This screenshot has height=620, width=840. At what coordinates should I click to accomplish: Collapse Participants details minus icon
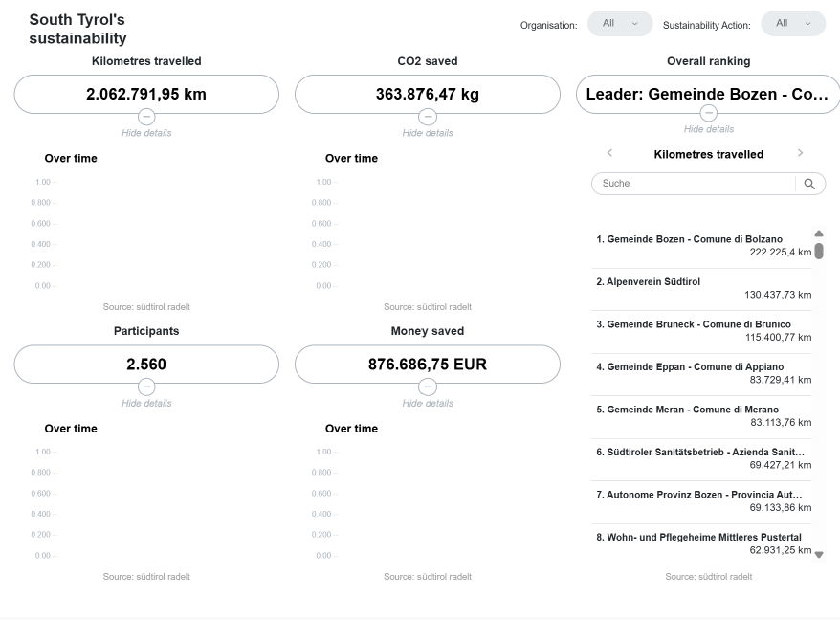[146, 387]
